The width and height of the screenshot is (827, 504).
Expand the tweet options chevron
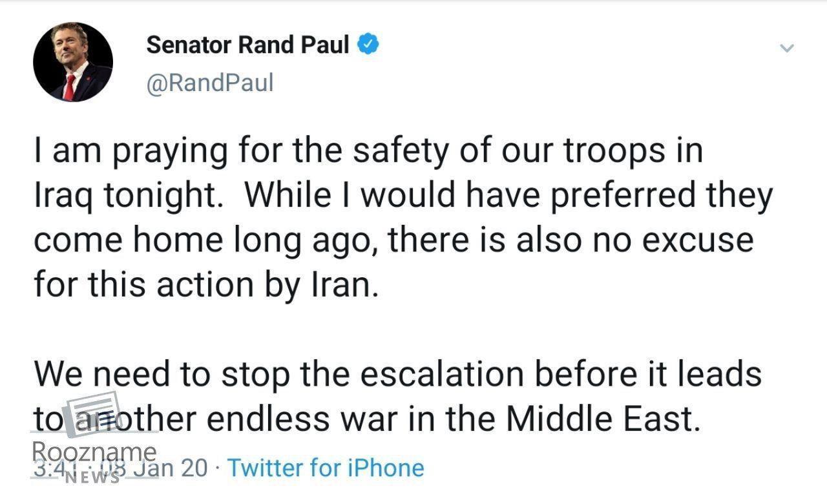click(786, 48)
